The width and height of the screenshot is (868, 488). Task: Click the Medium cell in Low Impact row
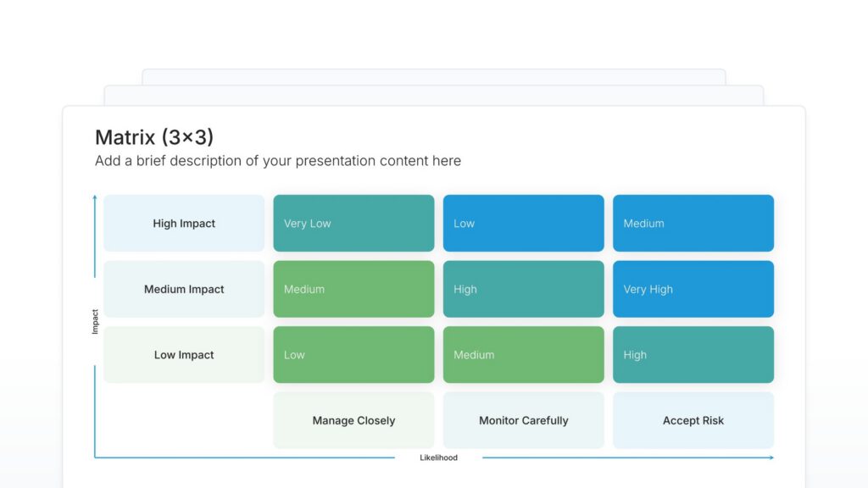pyautogui.click(x=523, y=355)
